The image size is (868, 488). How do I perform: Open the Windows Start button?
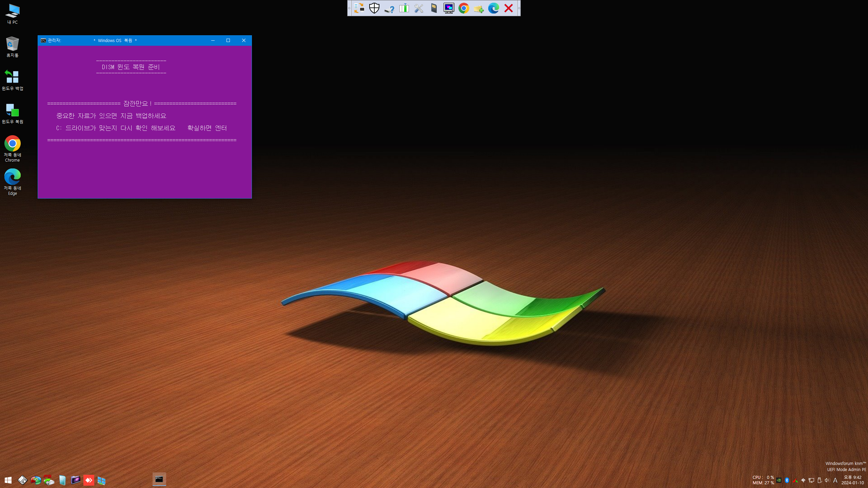tap(8, 480)
